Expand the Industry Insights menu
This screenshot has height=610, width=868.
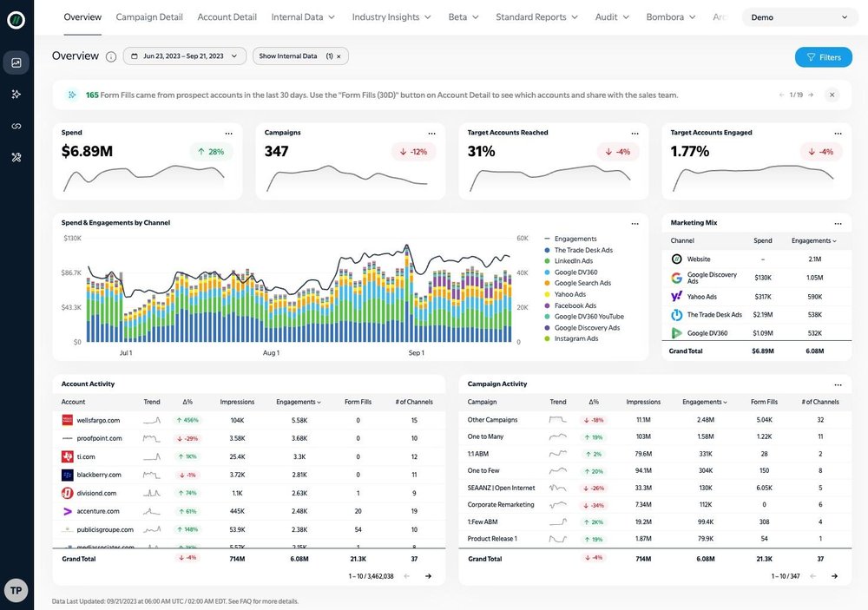(391, 17)
